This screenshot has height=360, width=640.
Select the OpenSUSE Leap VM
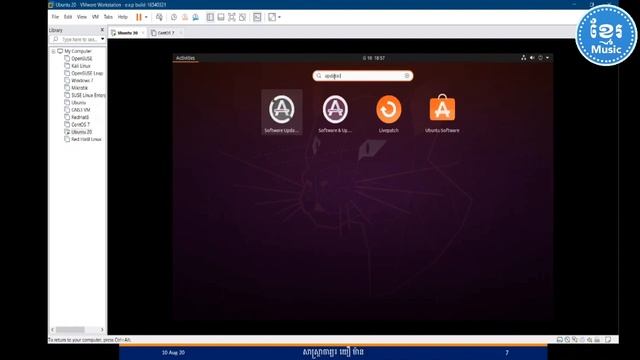[x=84, y=73]
